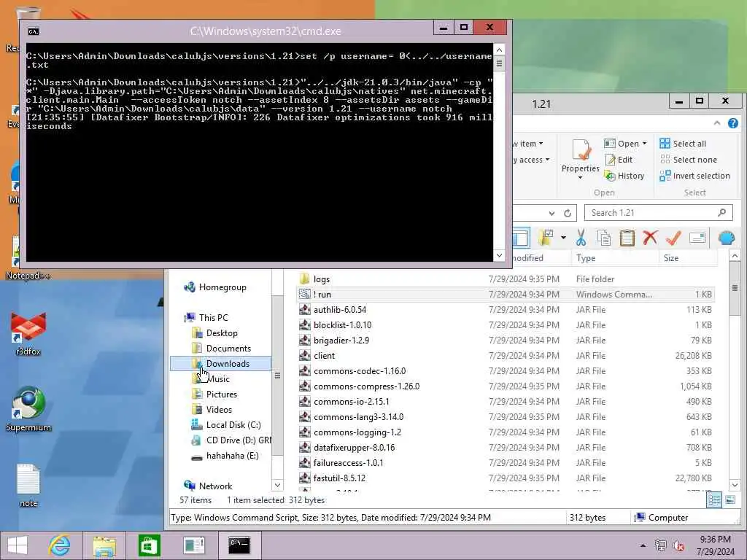Image resolution: width=747 pixels, height=560 pixels.
Task: Select the client JAR file
Action: point(505,356)
